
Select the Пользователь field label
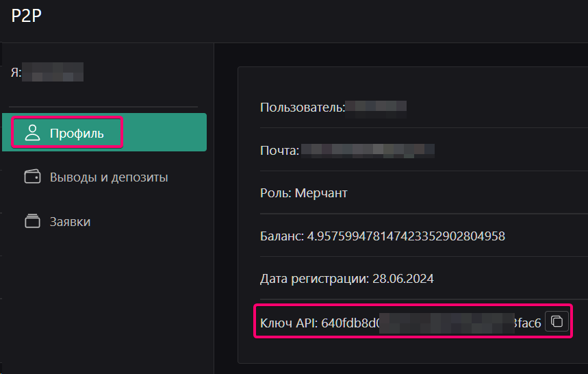[301, 108]
